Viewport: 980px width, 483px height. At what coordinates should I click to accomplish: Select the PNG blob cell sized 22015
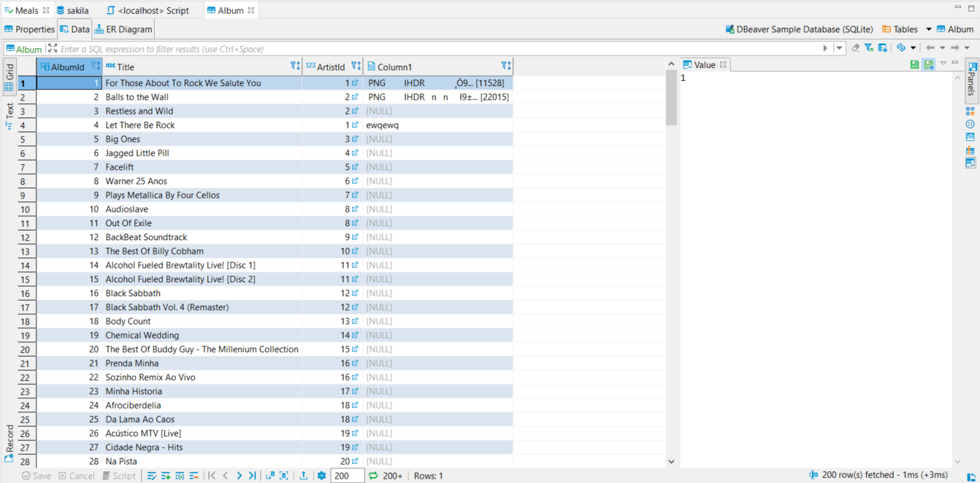[438, 97]
